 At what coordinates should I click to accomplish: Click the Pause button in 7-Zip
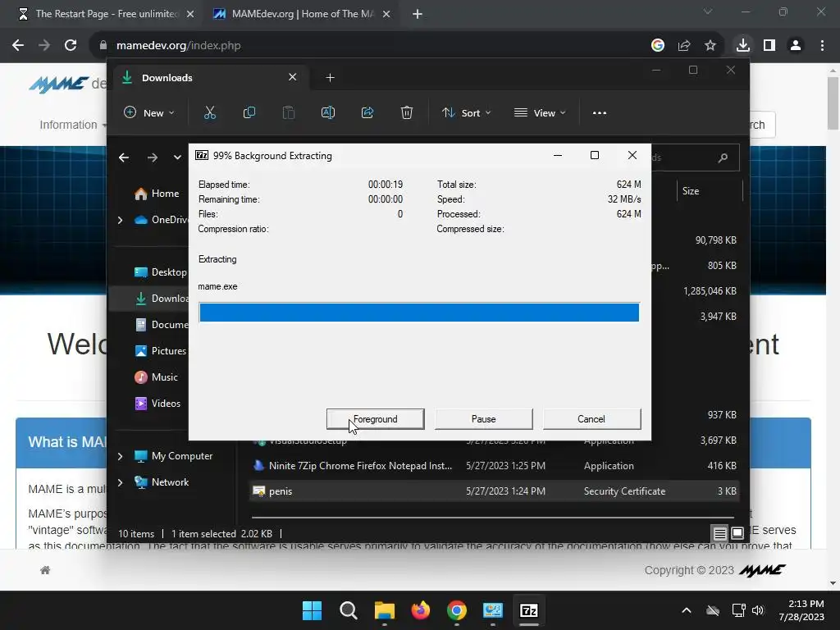[484, 419]
